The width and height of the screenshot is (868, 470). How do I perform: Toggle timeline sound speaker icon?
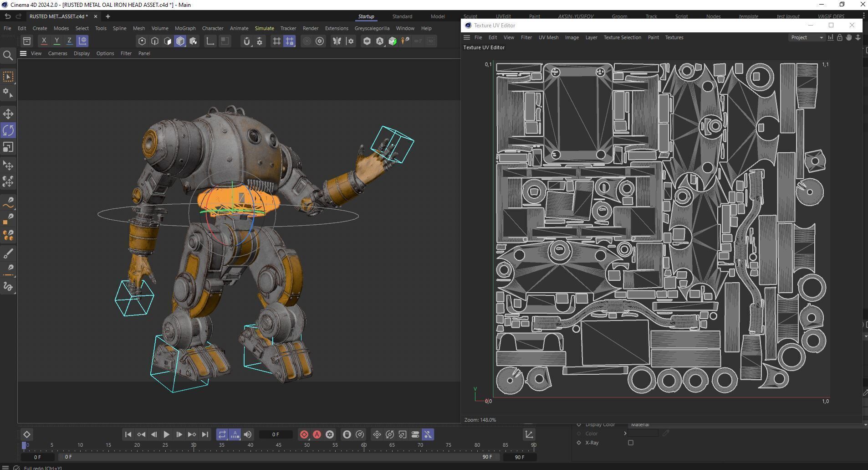point(247,434)
